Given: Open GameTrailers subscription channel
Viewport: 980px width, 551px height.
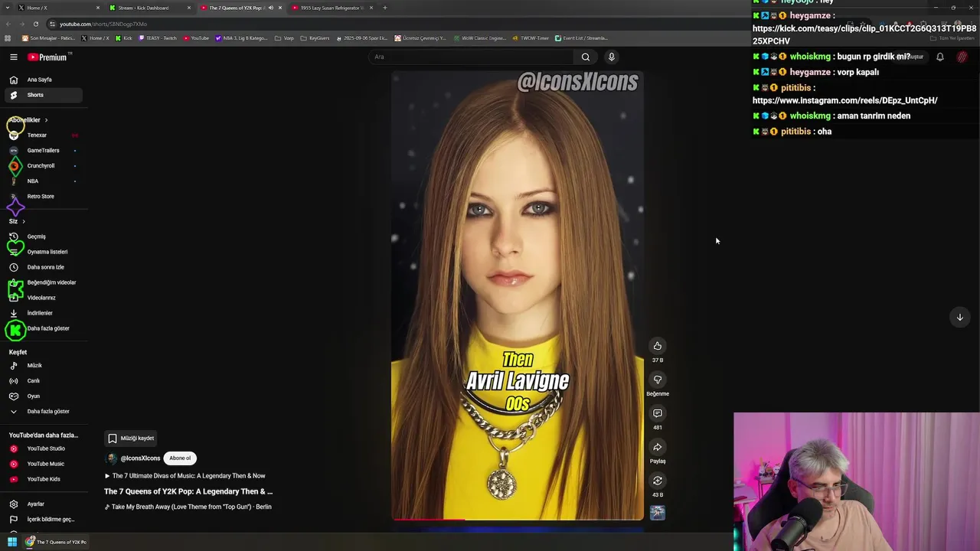Looking at the screenshot, I should tap(44, 151).
